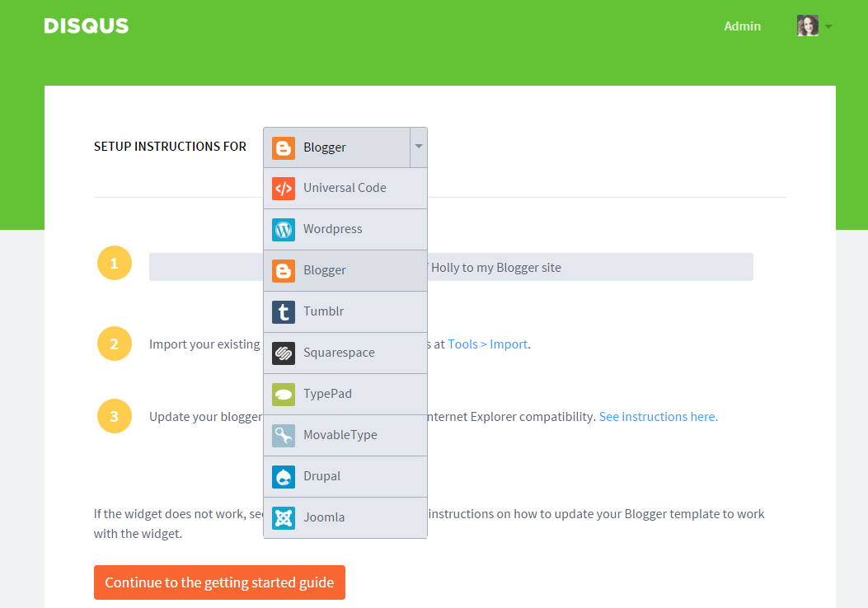Click the user avatar photo
Screen dimensions: 868x608
pyautogui.click(x=808, y=26)
